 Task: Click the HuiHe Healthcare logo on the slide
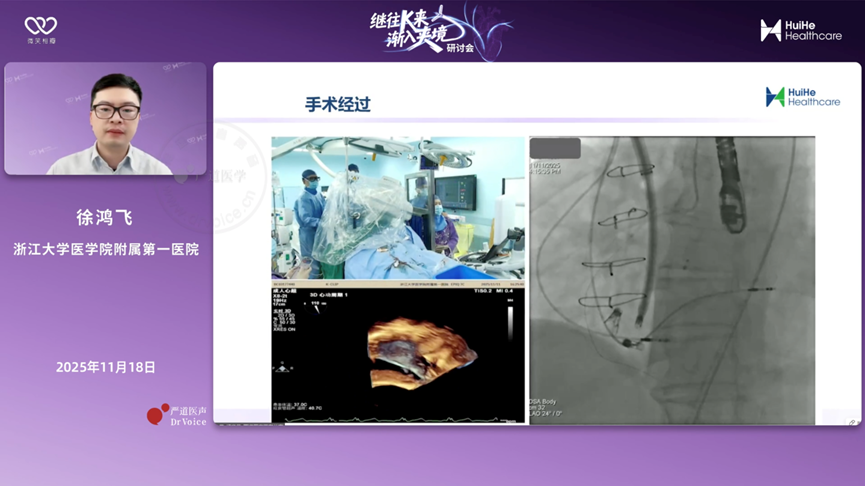pyautogui.click(x=802, y=96)
